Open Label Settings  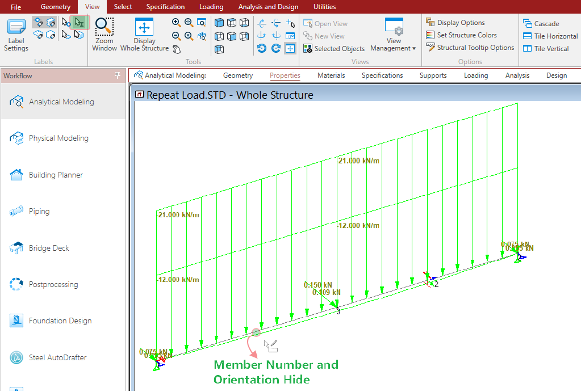pos(16,35)
